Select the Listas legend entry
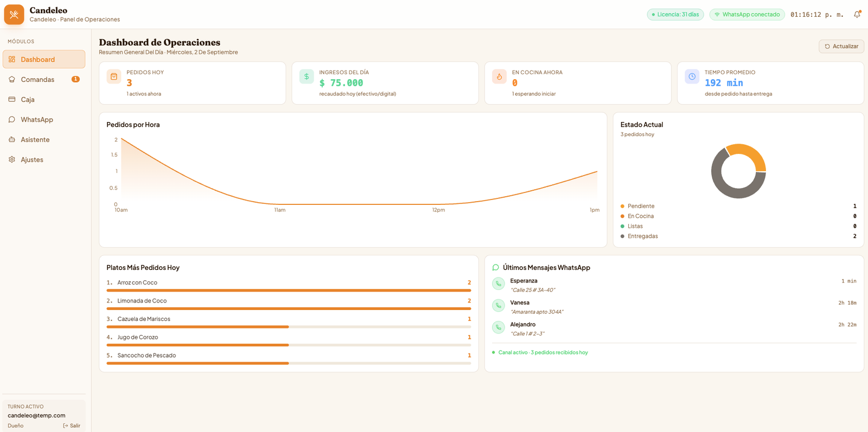The height and width of the screenshot is (432, 868). tap(738, 226)
